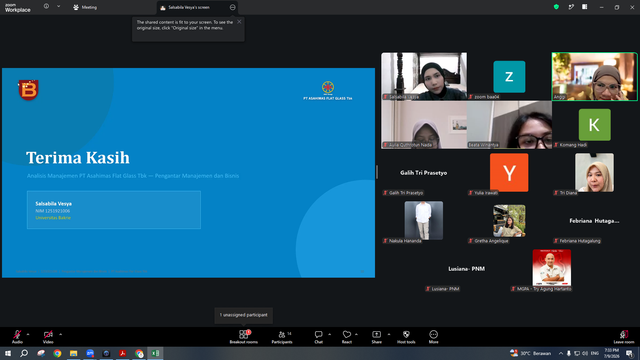Viewport: 640px width, 360px height.
Task: Click the Zoom Workplace logo
Action: (18, 7)
